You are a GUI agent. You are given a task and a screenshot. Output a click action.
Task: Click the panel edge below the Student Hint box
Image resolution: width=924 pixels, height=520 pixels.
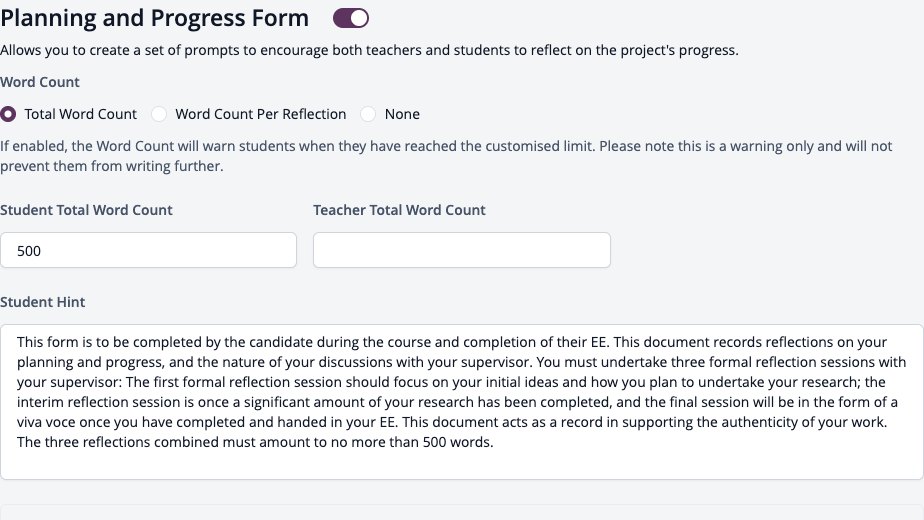coord(462,511)
